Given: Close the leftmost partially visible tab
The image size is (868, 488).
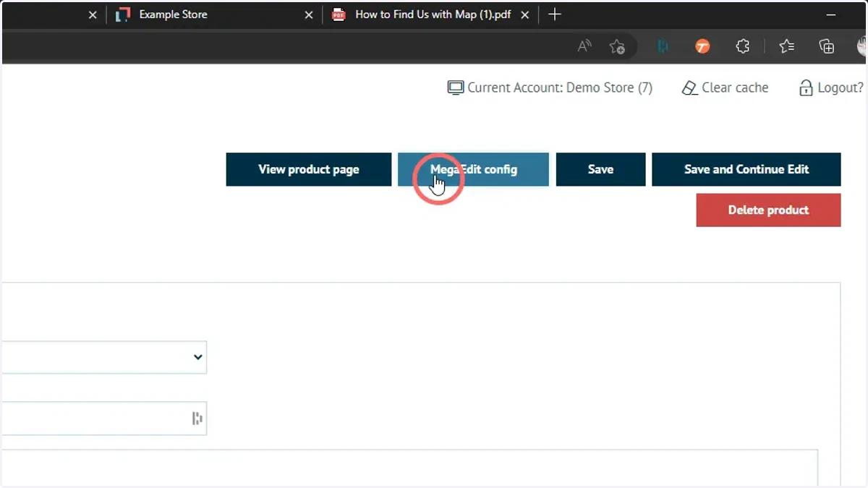Looking at the screenshot, I should [93, 14].
